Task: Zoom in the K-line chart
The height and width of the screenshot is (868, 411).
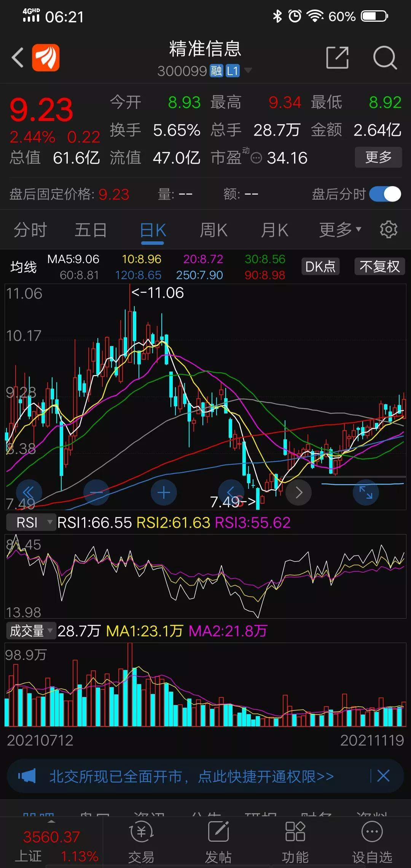Action: pos(164,492)
